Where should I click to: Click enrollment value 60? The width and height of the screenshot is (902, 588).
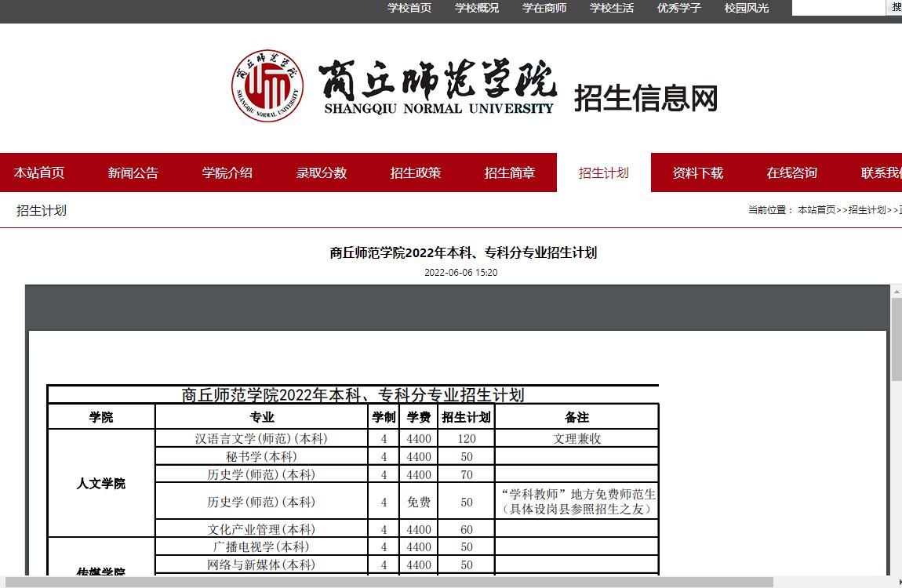467,528
